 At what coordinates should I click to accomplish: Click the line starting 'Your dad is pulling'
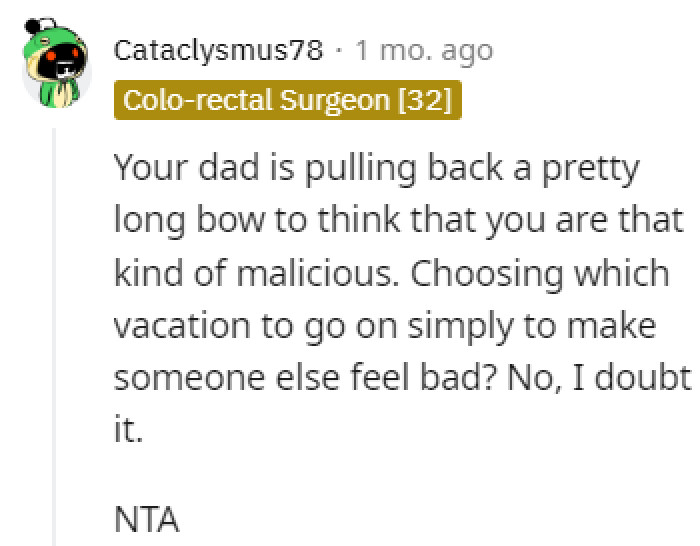[x=375, y=168]
